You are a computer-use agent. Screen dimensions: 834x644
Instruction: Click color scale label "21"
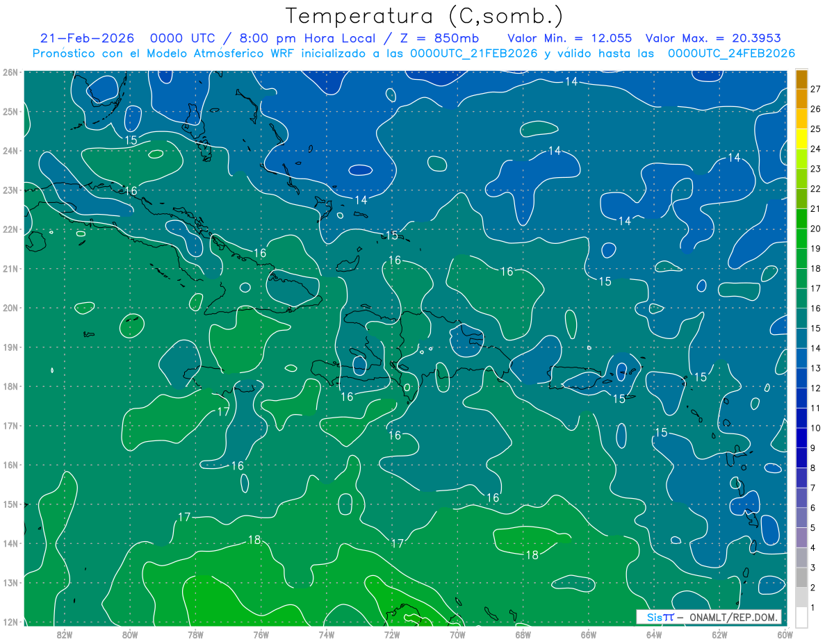click(816, 208)
